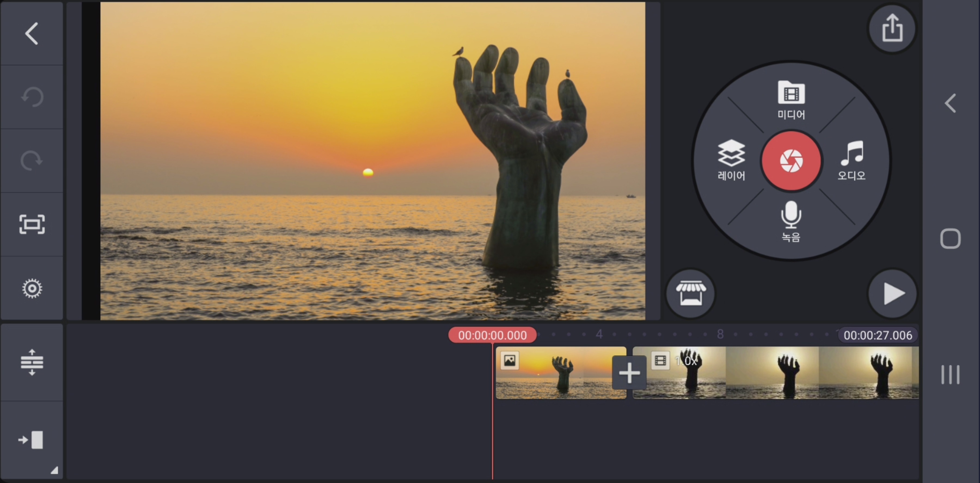Open project settings gear icon
The width and height of the screenshot is (980, 483).
pos(32,288)
